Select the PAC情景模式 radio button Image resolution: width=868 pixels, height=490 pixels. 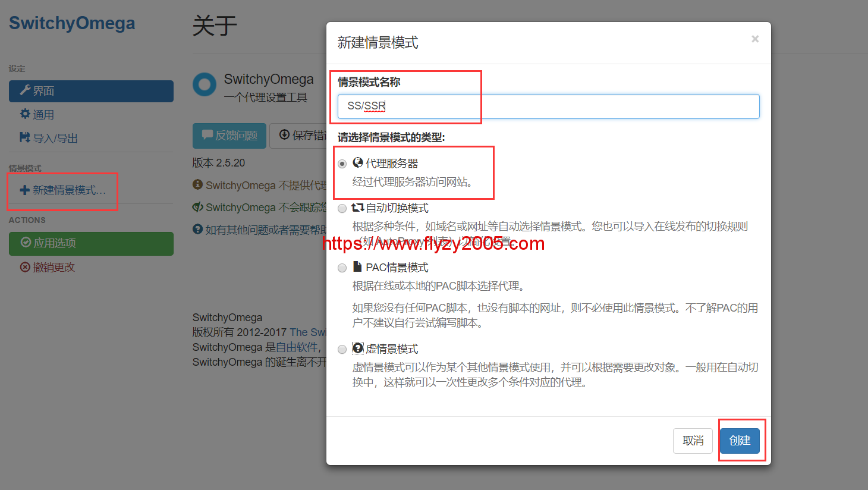click(342, 268)
